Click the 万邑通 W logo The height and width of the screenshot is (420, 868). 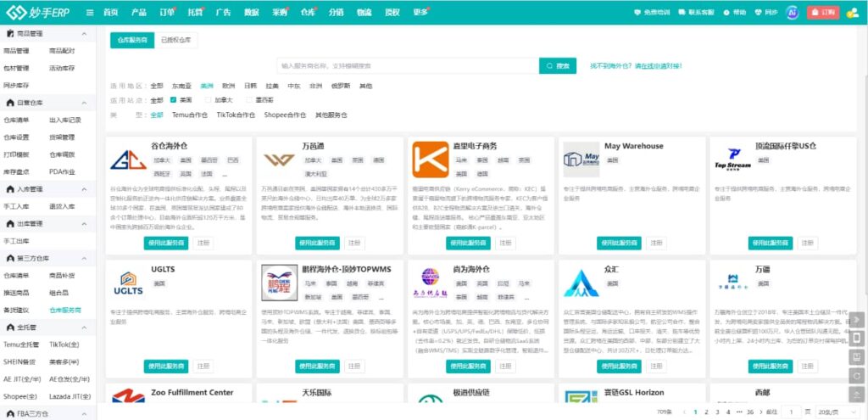tap(279, 160)
